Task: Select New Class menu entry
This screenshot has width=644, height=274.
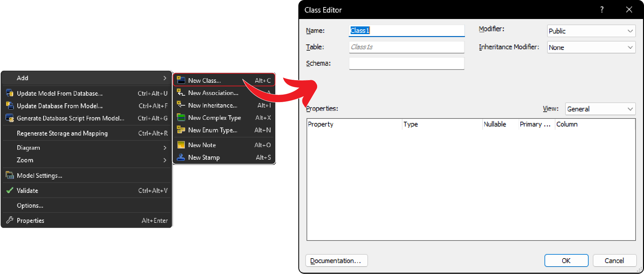Action: click(224, 80)
